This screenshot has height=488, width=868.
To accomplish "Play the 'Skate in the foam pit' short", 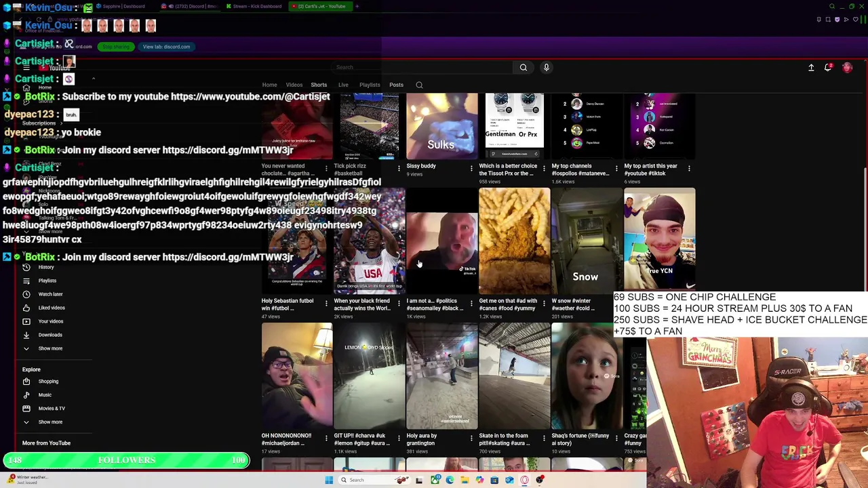I will click(514, 376).
